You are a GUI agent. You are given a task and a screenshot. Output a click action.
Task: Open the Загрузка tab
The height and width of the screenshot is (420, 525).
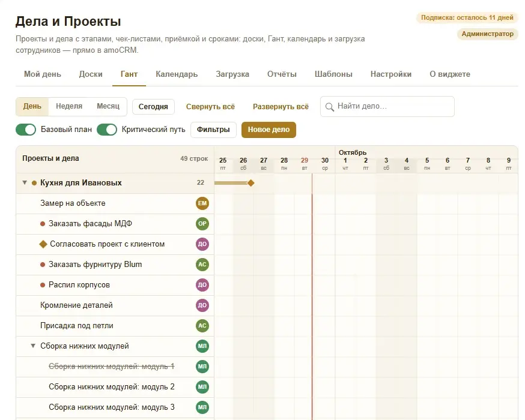click(232, 74)
